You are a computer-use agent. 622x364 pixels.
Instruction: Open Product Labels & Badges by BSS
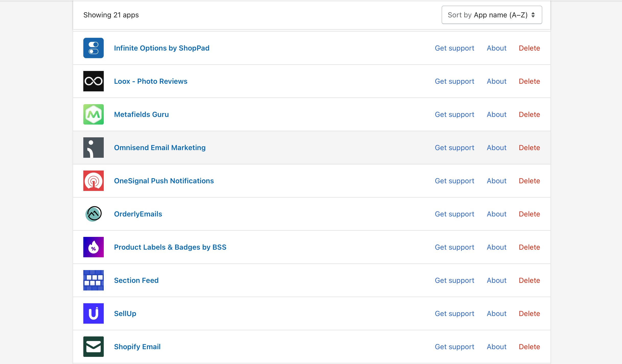point(170,247)
